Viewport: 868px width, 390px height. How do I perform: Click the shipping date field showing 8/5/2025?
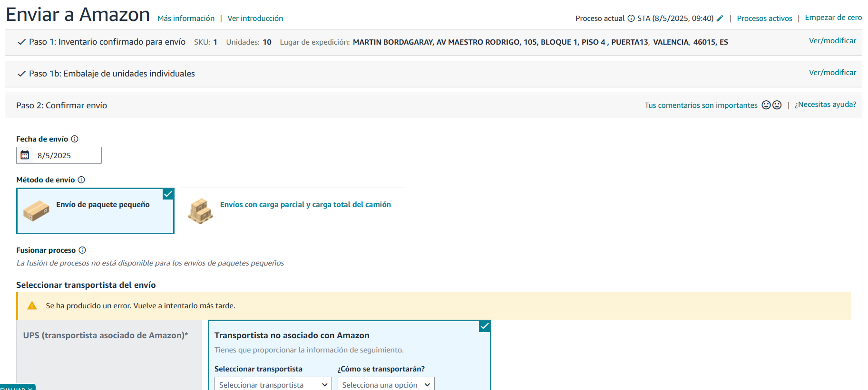(x=67, y=155)
